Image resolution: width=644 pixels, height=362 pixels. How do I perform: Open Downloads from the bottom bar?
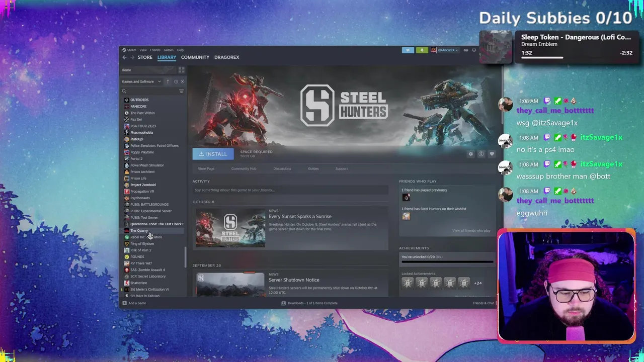[309, 303]
